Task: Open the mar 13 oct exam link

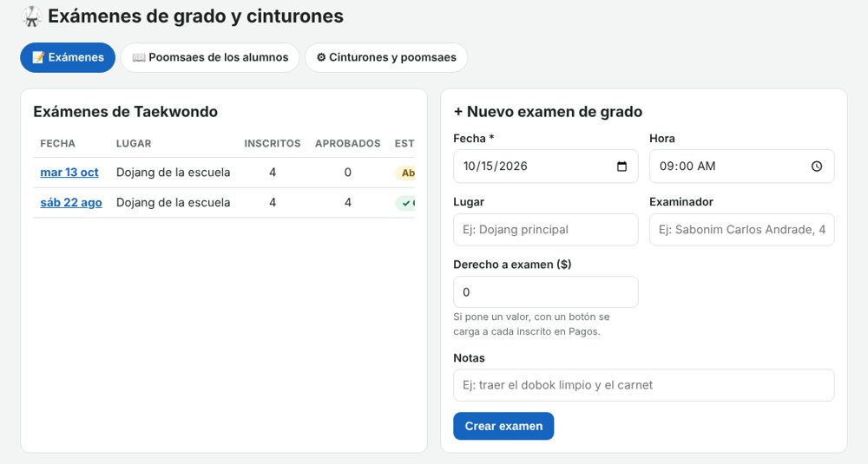Action: (x=69, y=173)
